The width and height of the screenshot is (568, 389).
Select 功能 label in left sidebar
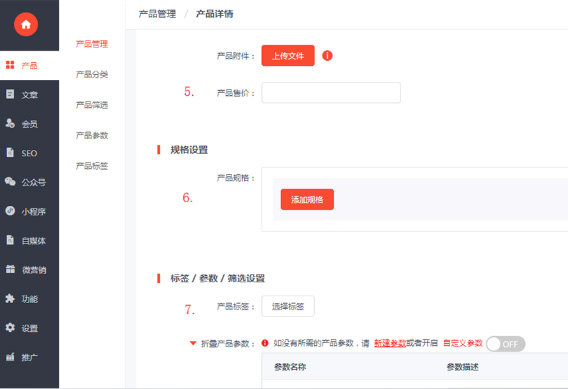tap(29, 299)
